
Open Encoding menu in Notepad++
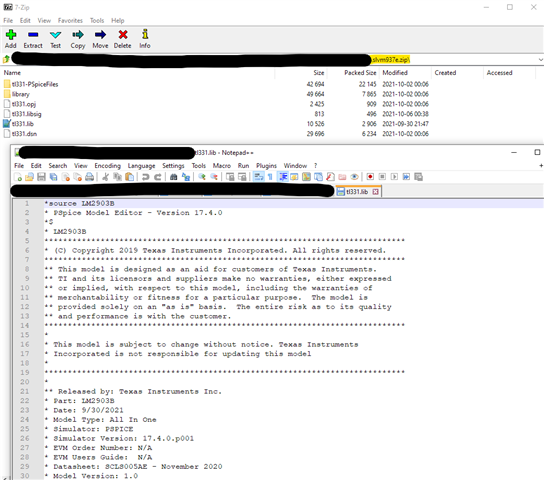[x=108, y=166]
